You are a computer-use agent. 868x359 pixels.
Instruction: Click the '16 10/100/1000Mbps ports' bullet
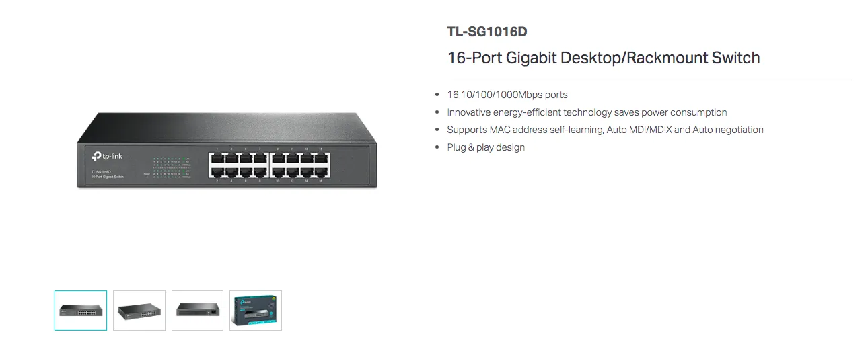(x=507, y=95)
